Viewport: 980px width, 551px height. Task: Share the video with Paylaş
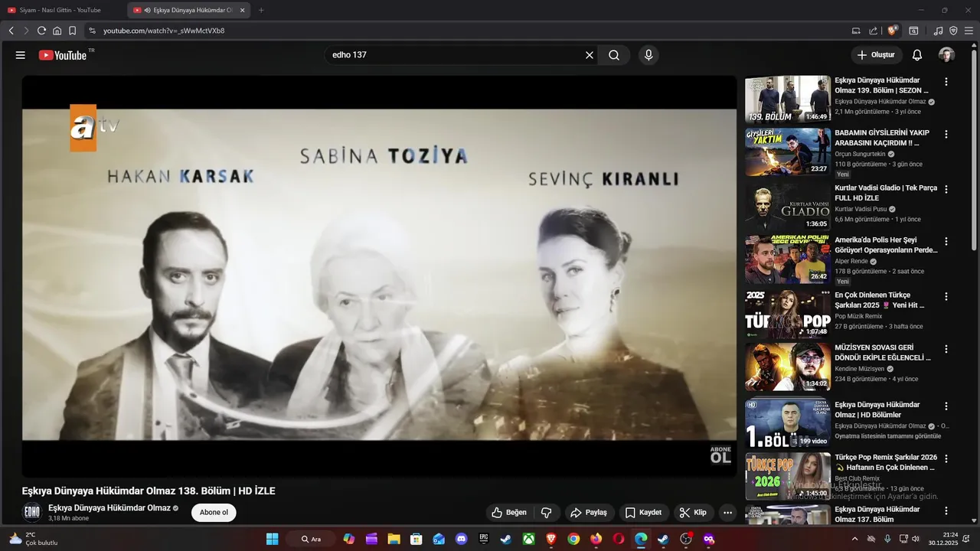tap(589, 513)
